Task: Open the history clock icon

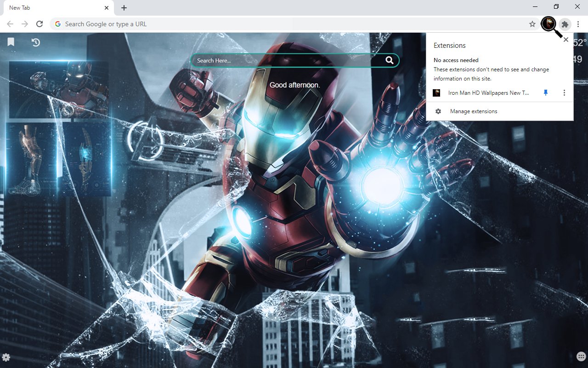Action: click(36, 42)
